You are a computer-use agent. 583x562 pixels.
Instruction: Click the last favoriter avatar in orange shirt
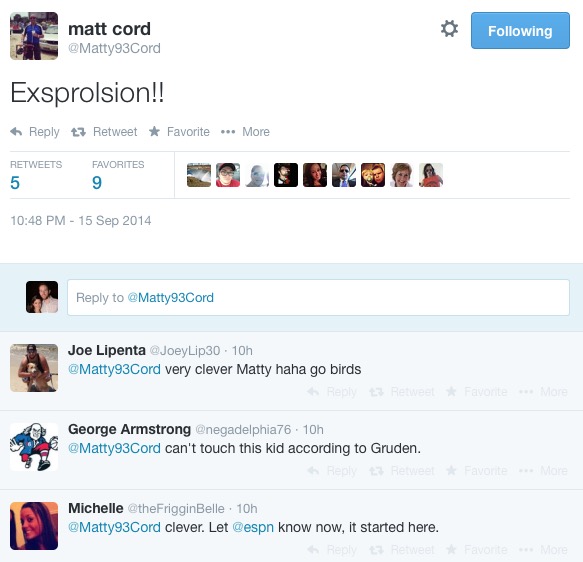431,175
